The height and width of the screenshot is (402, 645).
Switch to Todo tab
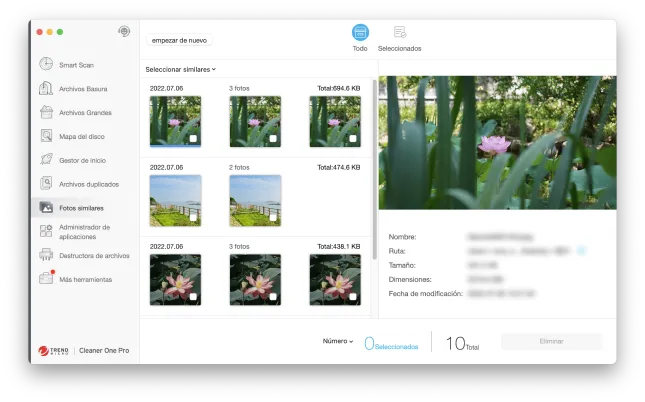click(x=360, y=38)
